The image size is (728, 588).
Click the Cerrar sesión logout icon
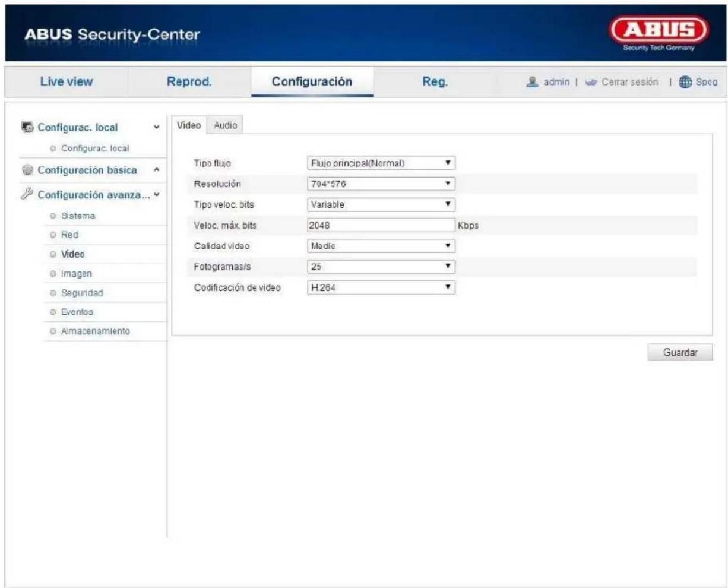(590, 82)
